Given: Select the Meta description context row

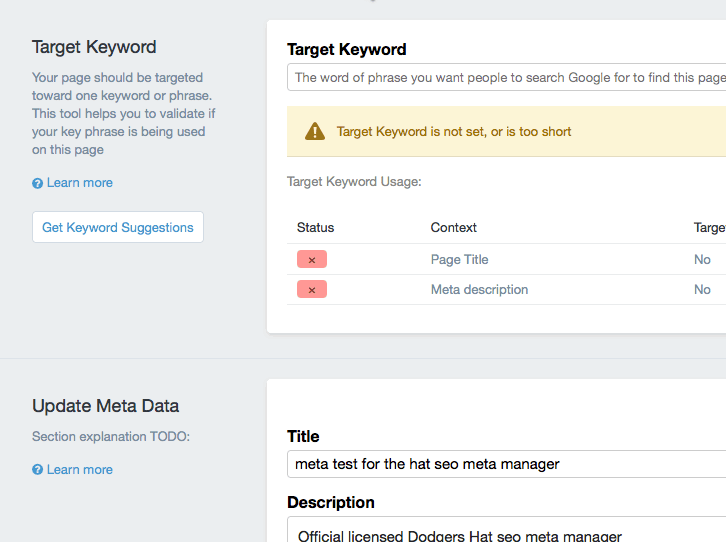Looking at the screenshot, I should 507,289.
